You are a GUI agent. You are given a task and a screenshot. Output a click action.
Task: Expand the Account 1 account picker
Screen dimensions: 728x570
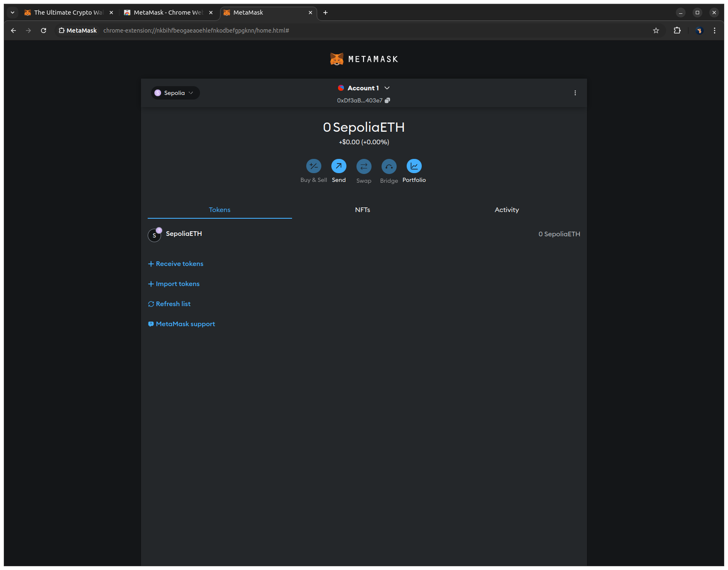click(364, 88)
